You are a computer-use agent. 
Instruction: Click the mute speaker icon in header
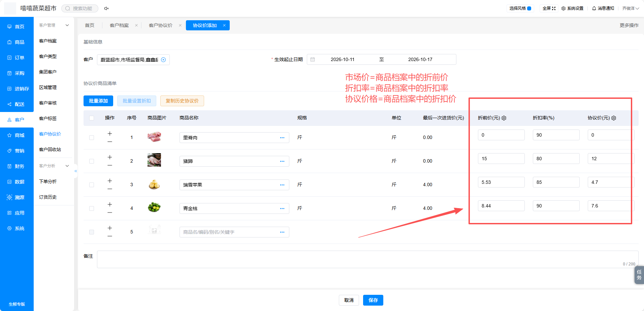pyautogui.click(x=106, y=8)
